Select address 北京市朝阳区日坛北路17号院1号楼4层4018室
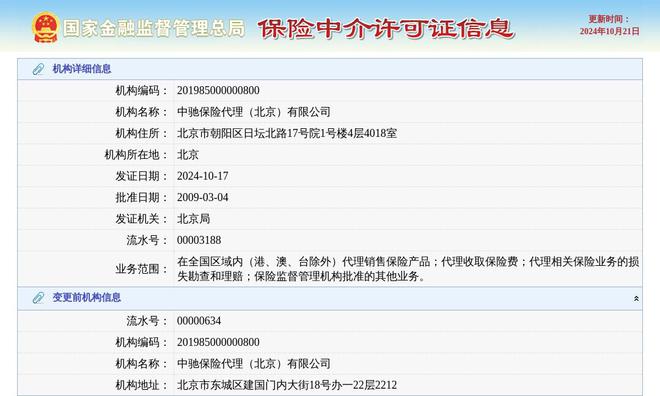 (287, 133)
